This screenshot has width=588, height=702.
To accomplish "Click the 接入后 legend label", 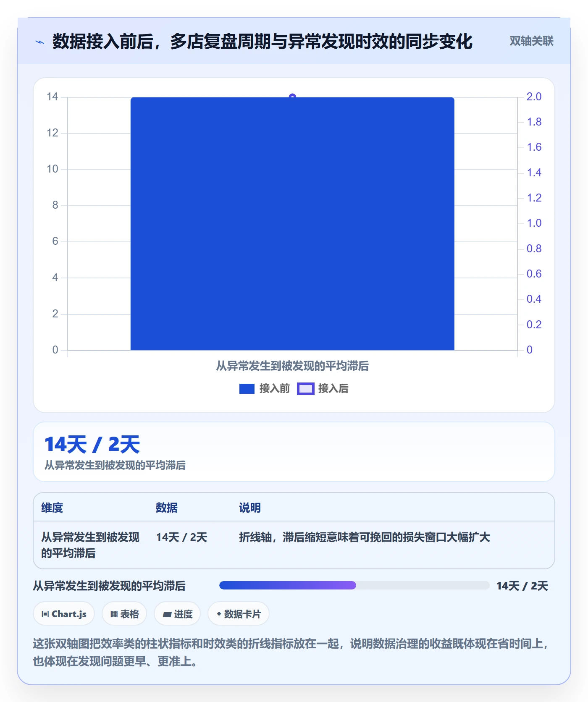I will (x=333, y=389).
